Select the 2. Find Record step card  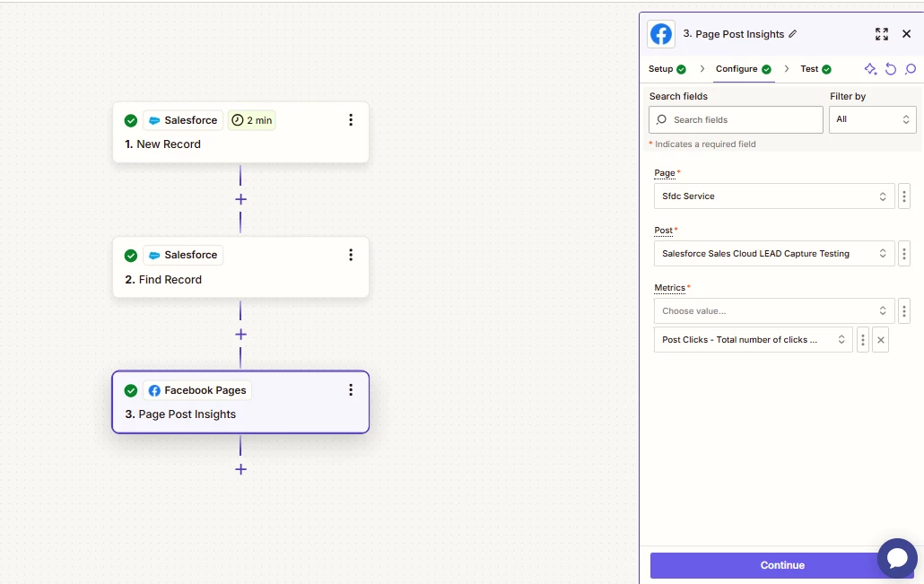click(240, 267)
